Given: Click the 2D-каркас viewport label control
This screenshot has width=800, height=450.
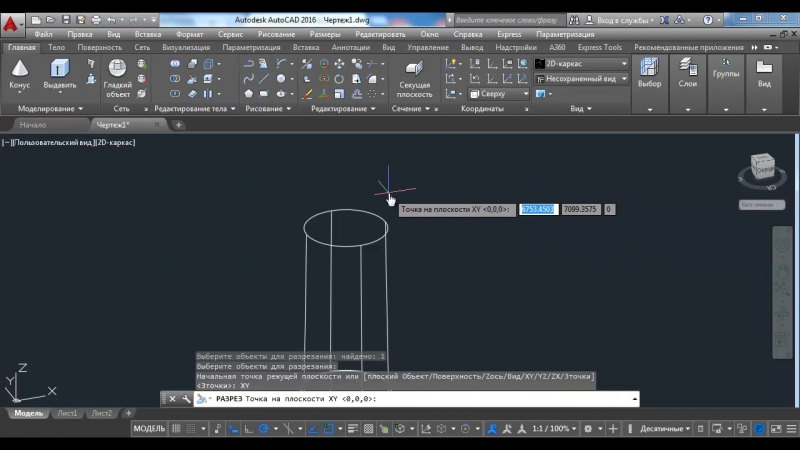Looking at the screenshot, I should tap(116, 143).
